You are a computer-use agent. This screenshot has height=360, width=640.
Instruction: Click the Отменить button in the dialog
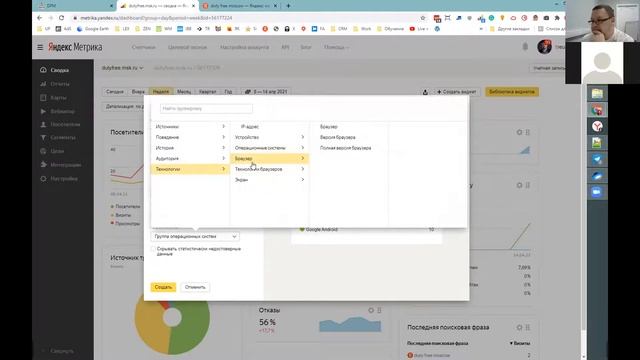(195, 287)
